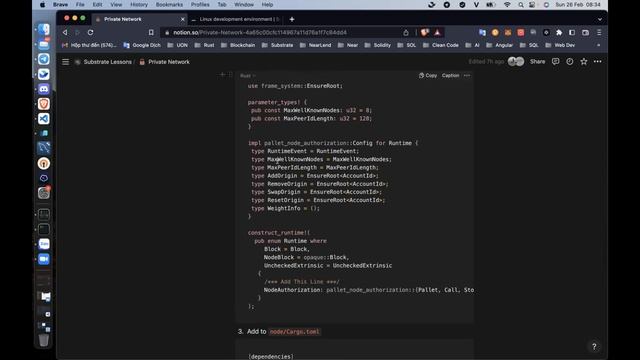Open Zalo app from the dock
This screenshot has height=360, width=640.
coord(44,244)
